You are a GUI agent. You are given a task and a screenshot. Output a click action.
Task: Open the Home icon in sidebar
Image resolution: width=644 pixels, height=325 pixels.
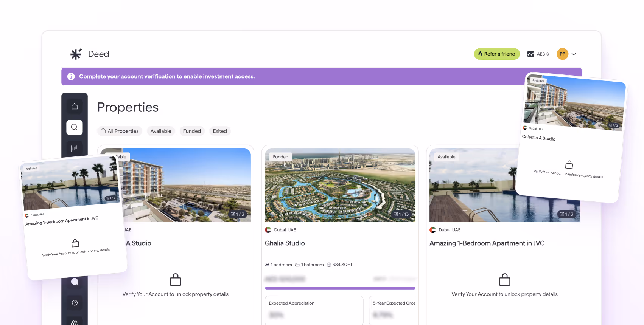tap(75, 106)
